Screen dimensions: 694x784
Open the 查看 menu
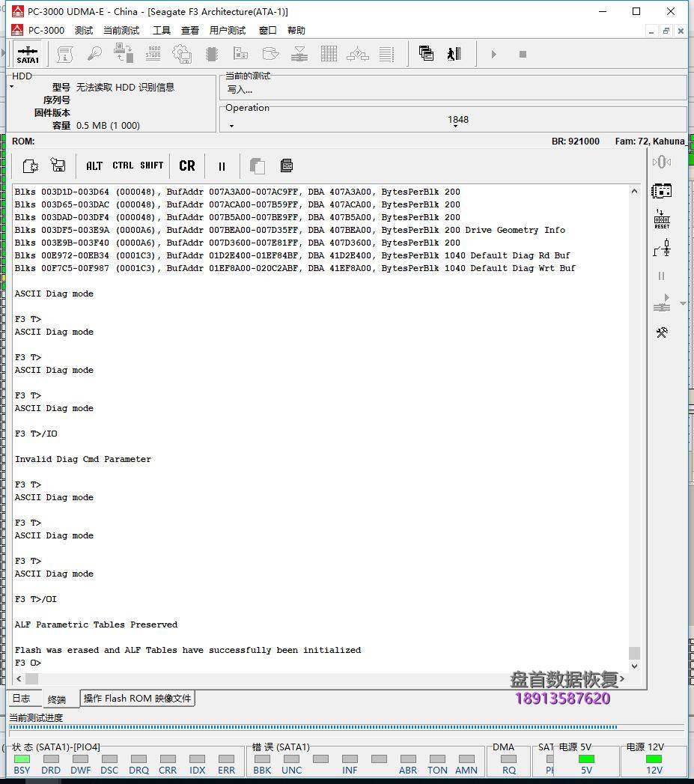[189, 31]
